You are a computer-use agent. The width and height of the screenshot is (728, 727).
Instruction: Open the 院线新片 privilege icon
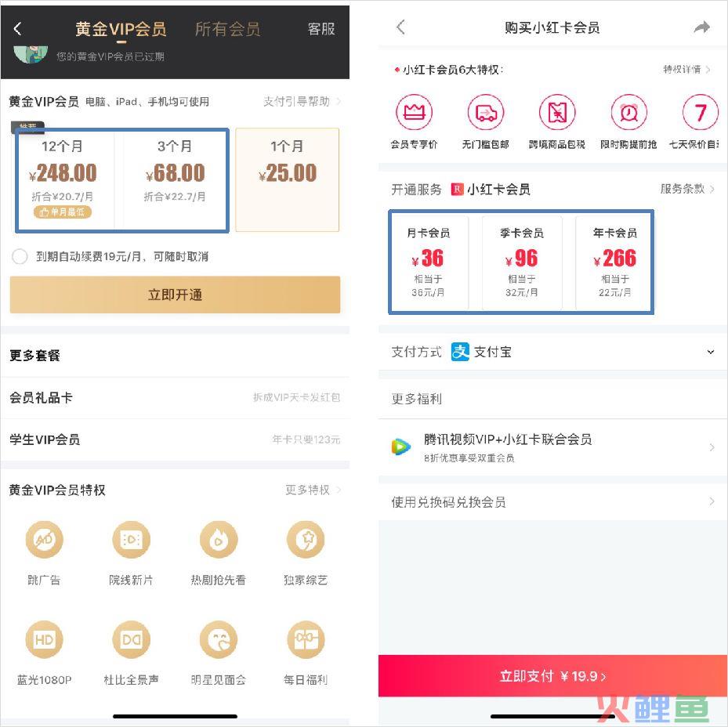pos(132,540)
